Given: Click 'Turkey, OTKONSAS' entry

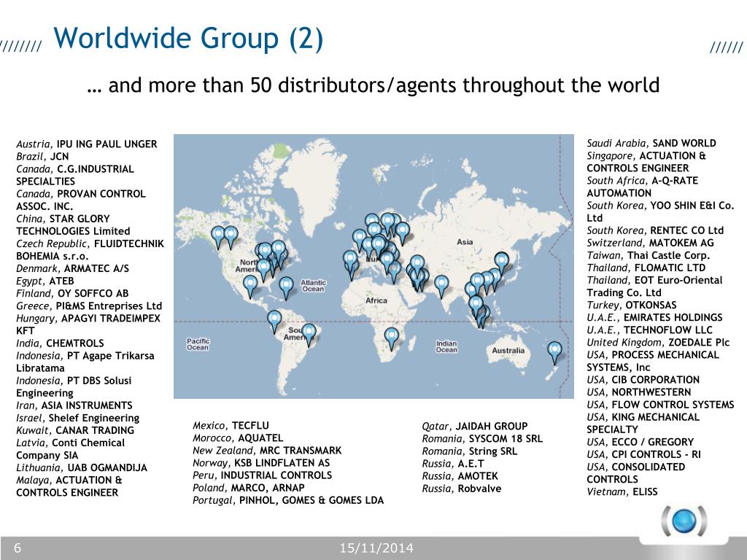Looking at the screenshot, I should [632, 306].
